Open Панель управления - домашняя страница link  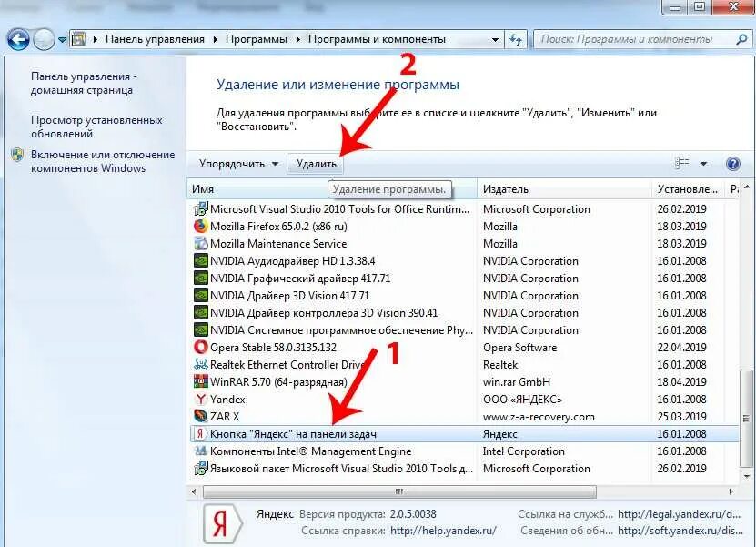pyautogui.click(x=84, y=83)
